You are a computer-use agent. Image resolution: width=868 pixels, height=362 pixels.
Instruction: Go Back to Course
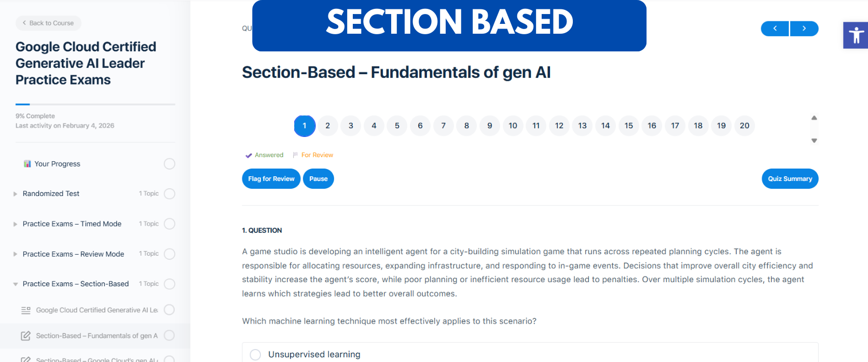tap(48, 23)
